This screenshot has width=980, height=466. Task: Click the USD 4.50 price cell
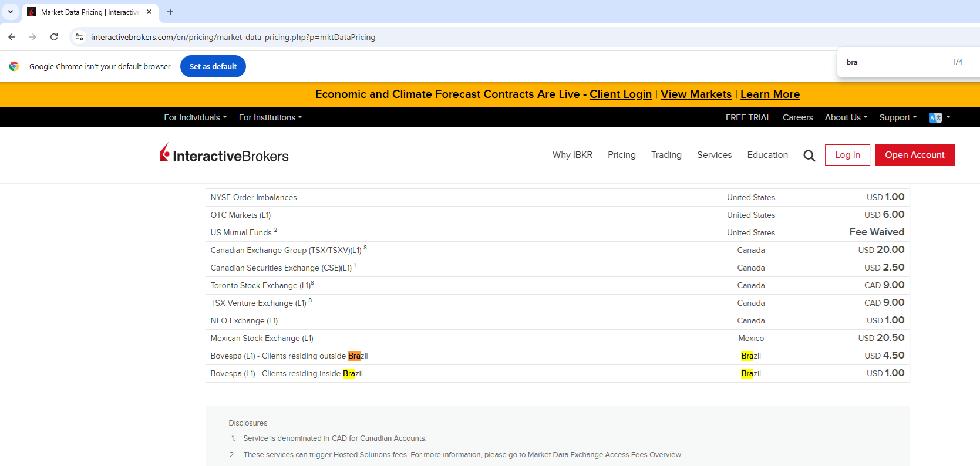[884, 356]
